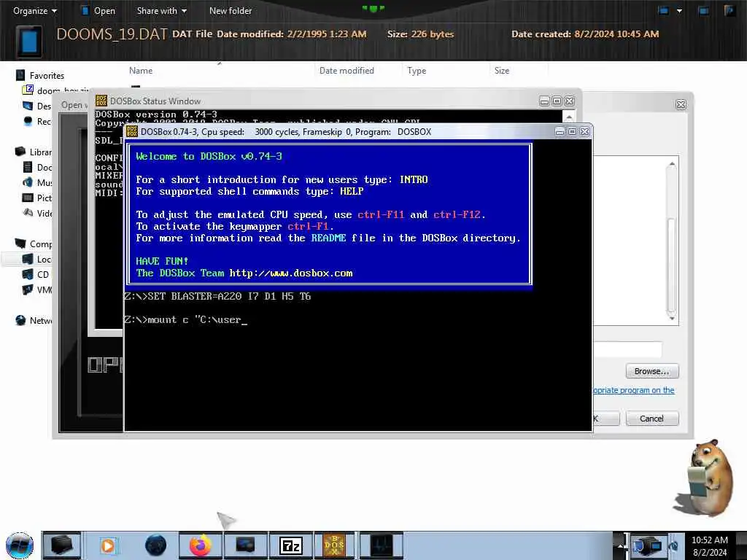
Task: Open the view options dropdown arrow
Action: pyautogui.click(x=679, y=10)
